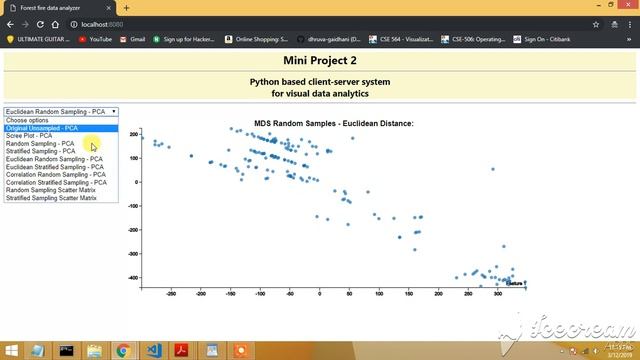Viewport: 640px width, 360px height.
Task: Open Visual Studio Code from taskbar
Action: click(x=153, y=351)
